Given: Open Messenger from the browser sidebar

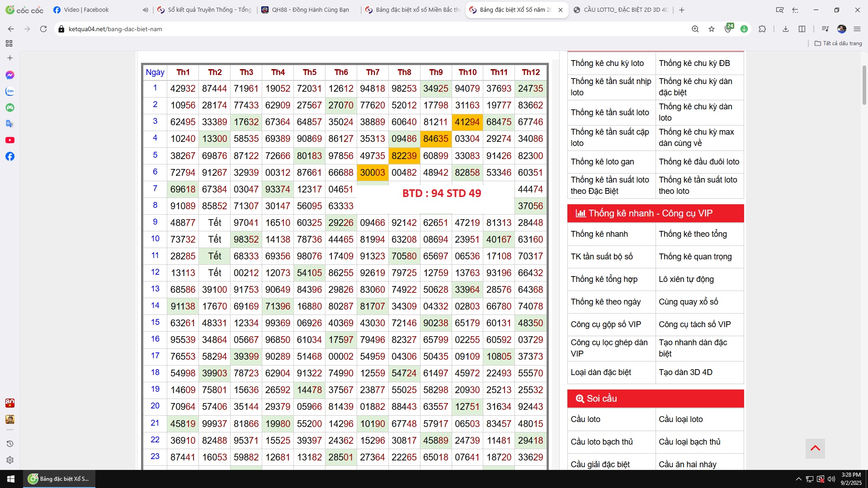Looking at the screenshot, I should coord(10,75).
